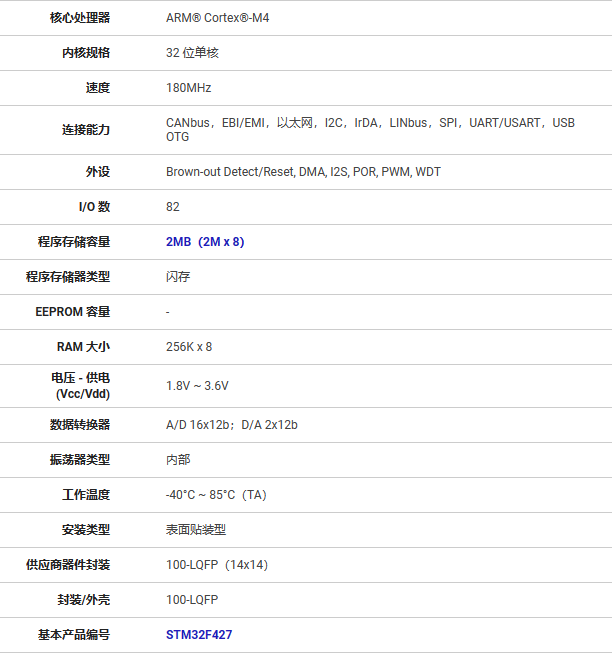Select the 闪存 value
The image size is (612, 655).
pyautogui.click(x=178, y=277)
